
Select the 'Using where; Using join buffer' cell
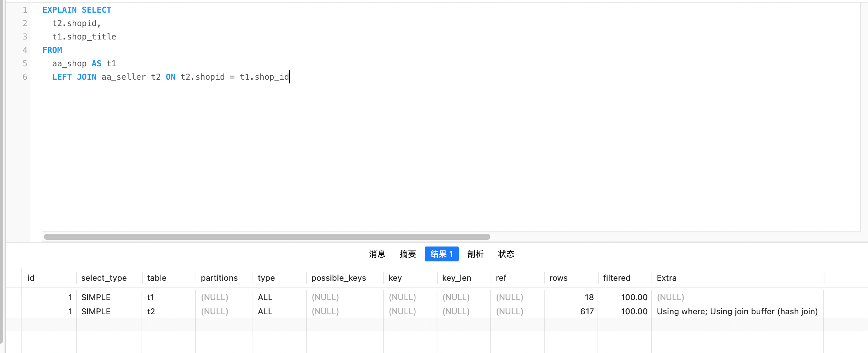pos(737,311)
